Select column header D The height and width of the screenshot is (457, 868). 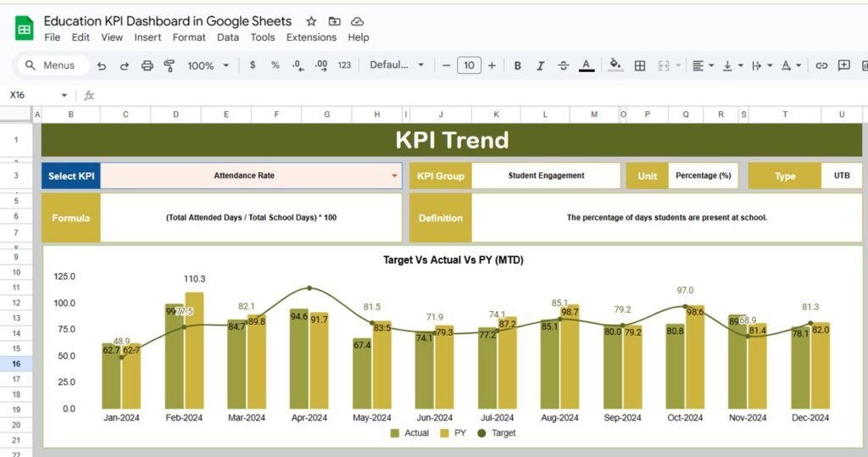pyautogui.click(x=175, y=114)
